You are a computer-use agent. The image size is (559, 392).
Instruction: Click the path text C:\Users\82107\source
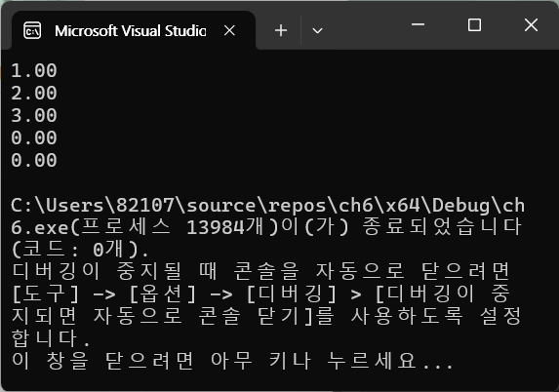click(x=133, y=206)
